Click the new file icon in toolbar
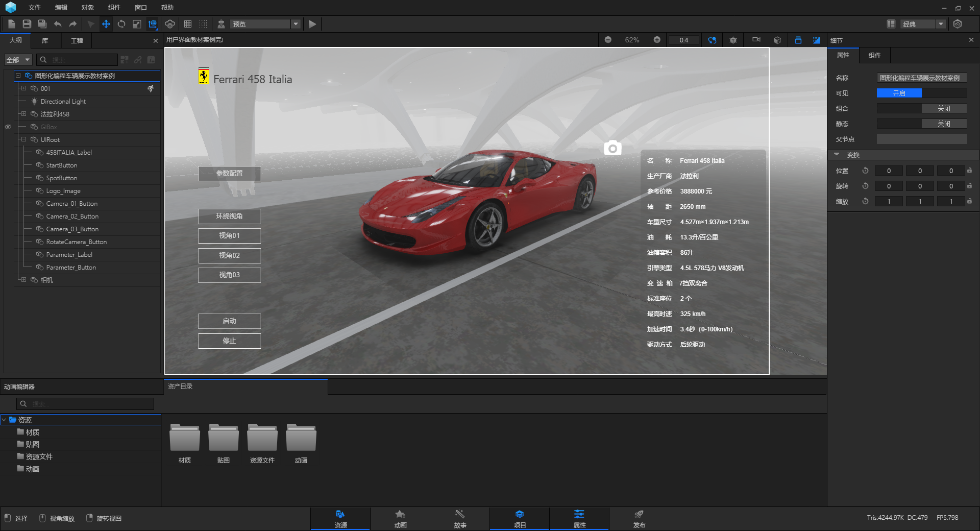The width and height of the screenshot is (980, 531). click(x=12, y=24)
